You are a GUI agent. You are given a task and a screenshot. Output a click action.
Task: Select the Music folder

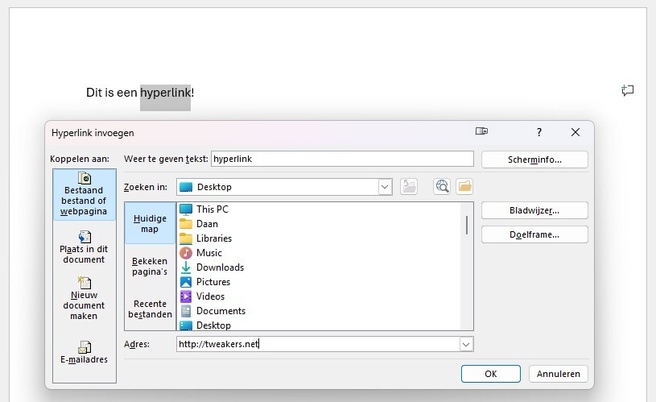point(201,253)
